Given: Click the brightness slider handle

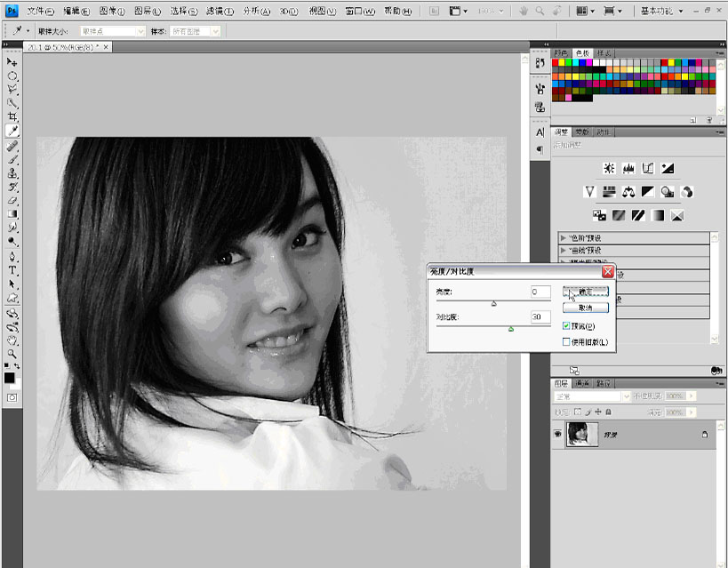Looking at the screenshot, I should point(494,303).
